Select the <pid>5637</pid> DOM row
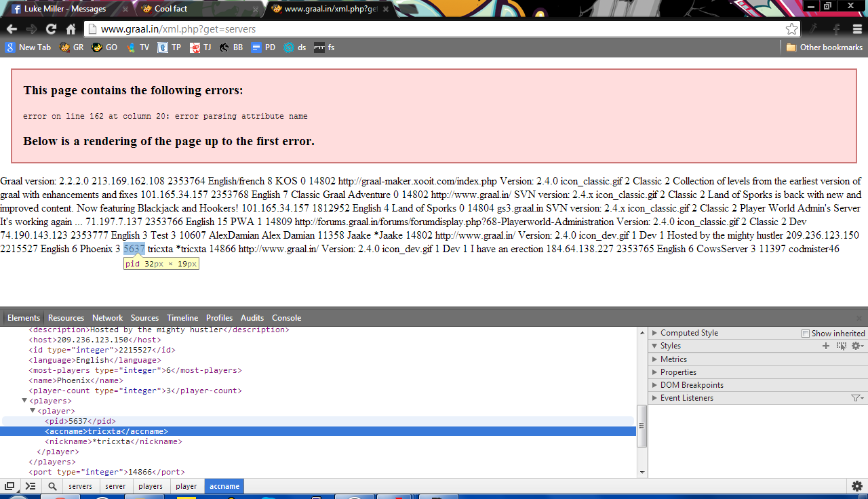Viewport: 868px width, 499px height. tap(319, 421)
